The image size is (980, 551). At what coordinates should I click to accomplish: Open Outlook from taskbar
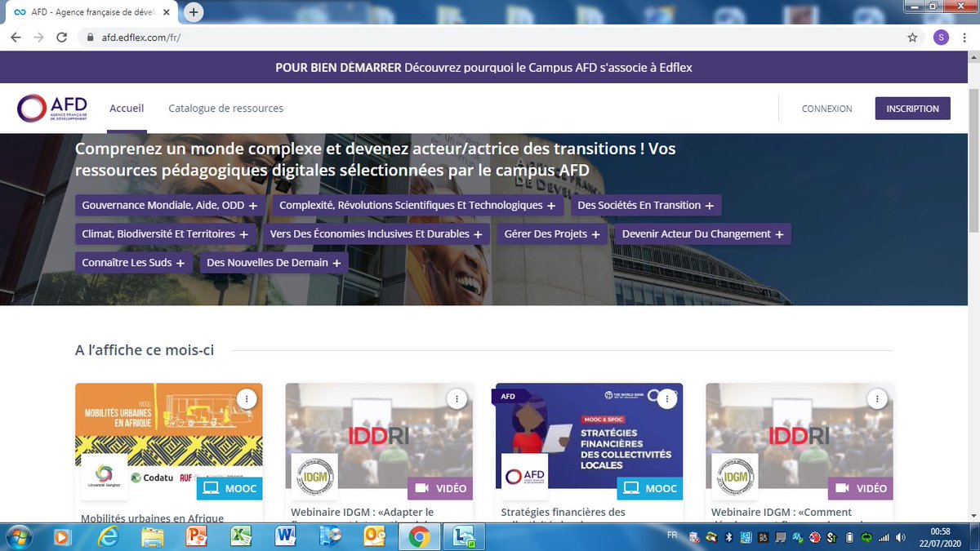coord(374,536)
